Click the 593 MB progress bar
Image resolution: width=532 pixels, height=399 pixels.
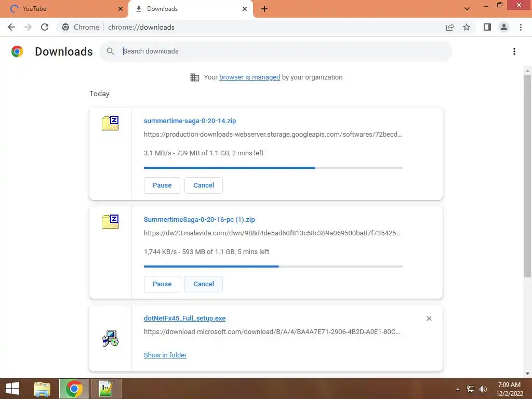273,267
